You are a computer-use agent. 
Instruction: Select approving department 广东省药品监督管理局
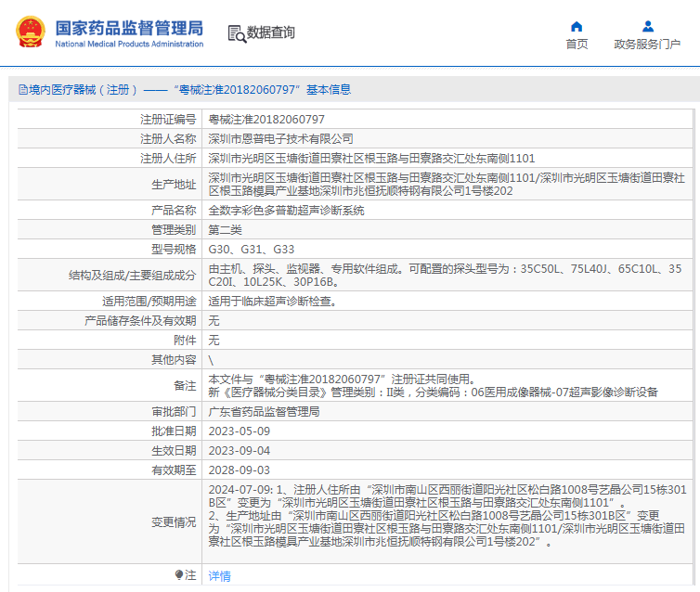tap(264, 412)
